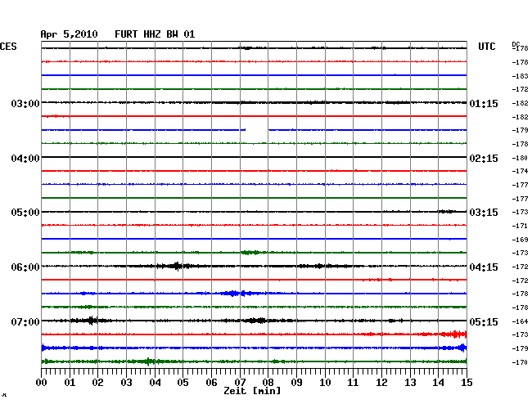This screenshot has height=404, width=532.
Task: Select the DC offset value -183
Action: coord(520,76)
